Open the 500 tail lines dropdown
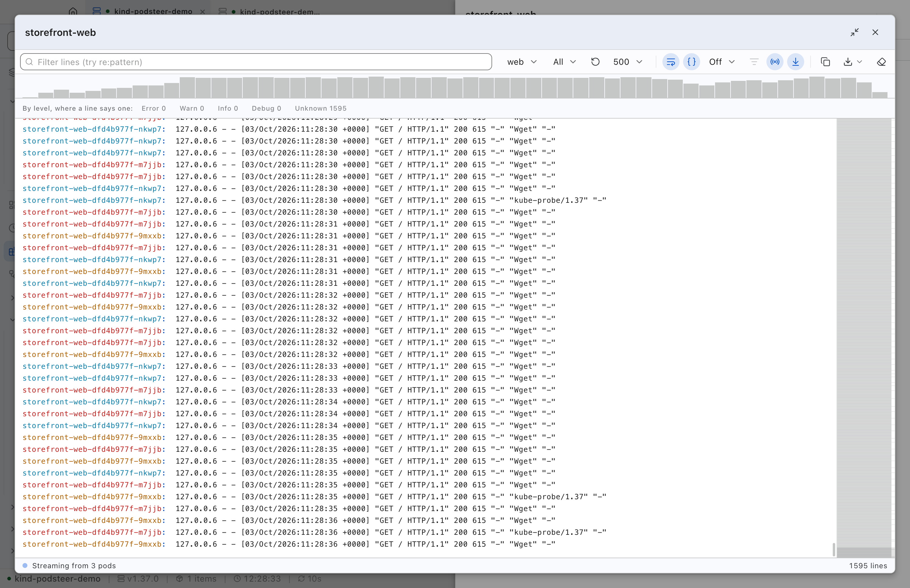The width and height of the screenshot is (910, 588). [628, 62]
